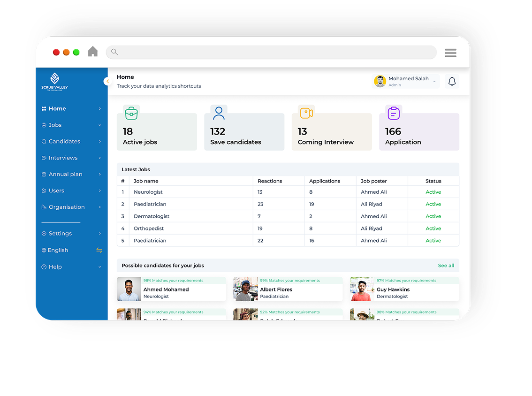Expand the Jobs menu chevron
The width and height of the screenshot is (532, 396).
coord(100,125)
